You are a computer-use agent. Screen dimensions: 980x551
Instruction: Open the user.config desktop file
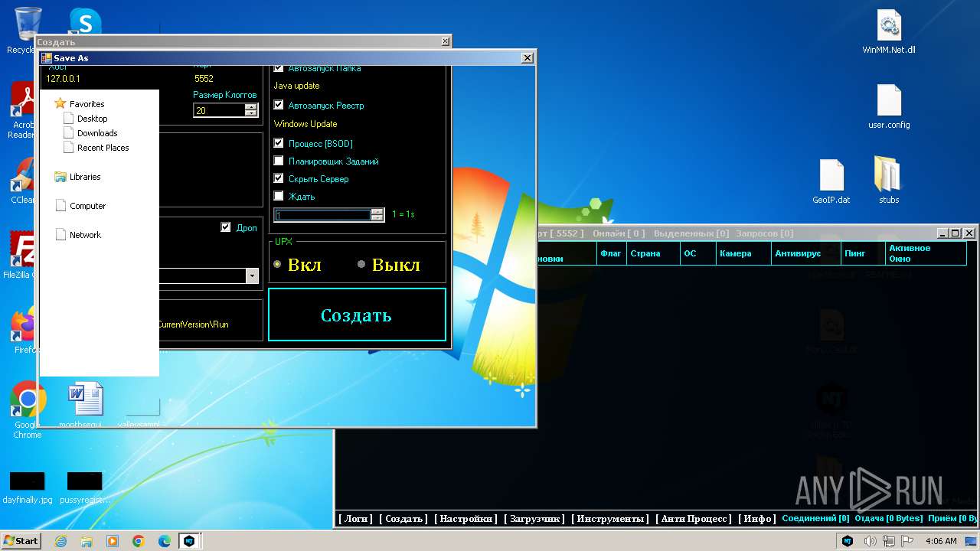point(888,107)
